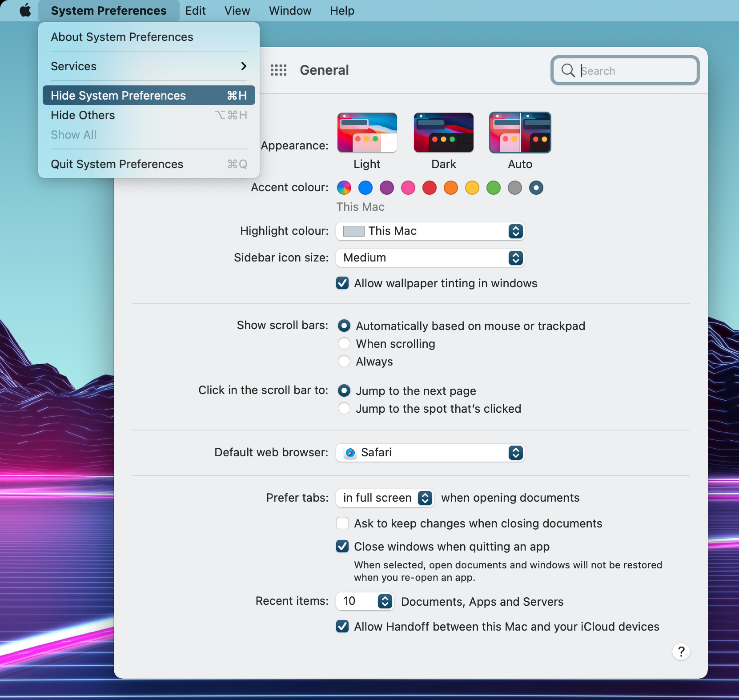Screen dimensions: 739x700
Task: Choose the pink accent colour
Action: 408,188
